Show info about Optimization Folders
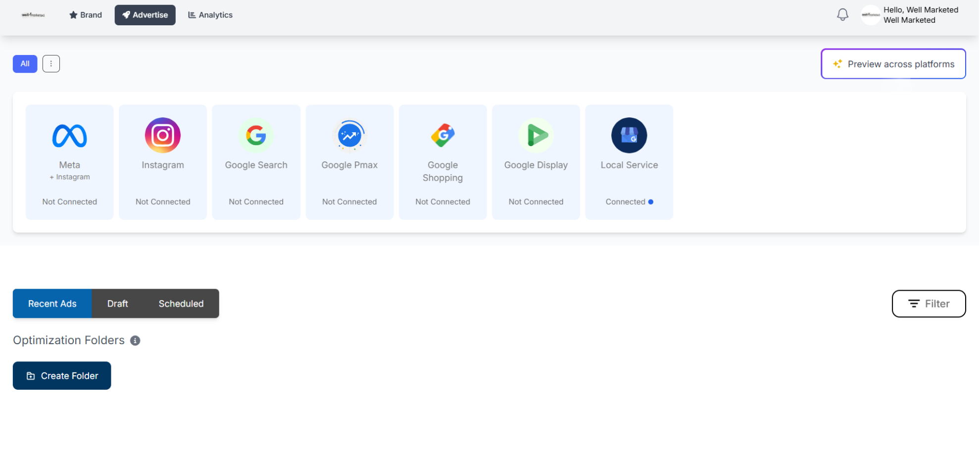 click(135, 341)
